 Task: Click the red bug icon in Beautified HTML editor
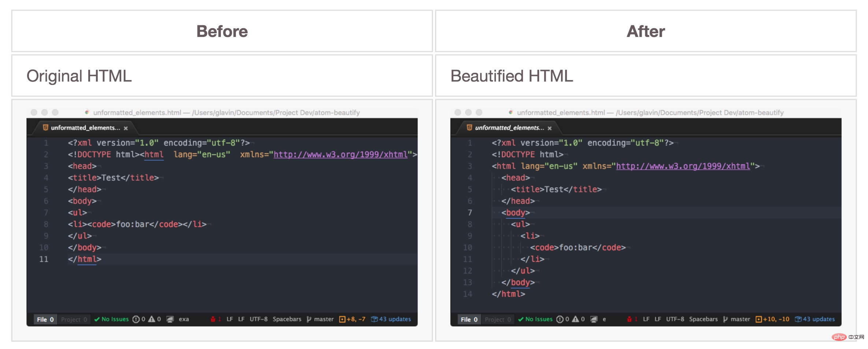629,319
